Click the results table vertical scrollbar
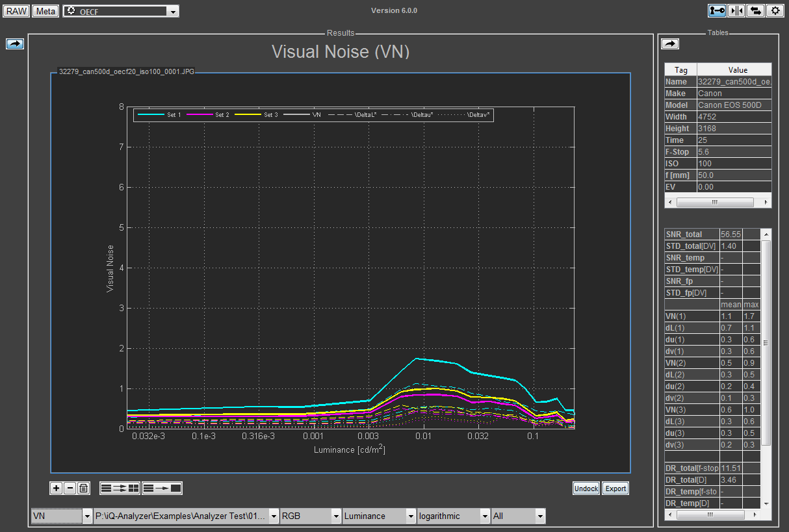Image resolution: width=789 pixels, height=532 pixels. click(x=766, y=343)
